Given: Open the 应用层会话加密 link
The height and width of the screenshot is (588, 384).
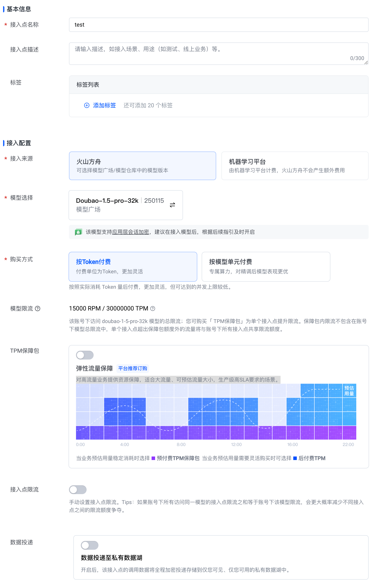Looking at the screenshot, I should coord(130,232).
